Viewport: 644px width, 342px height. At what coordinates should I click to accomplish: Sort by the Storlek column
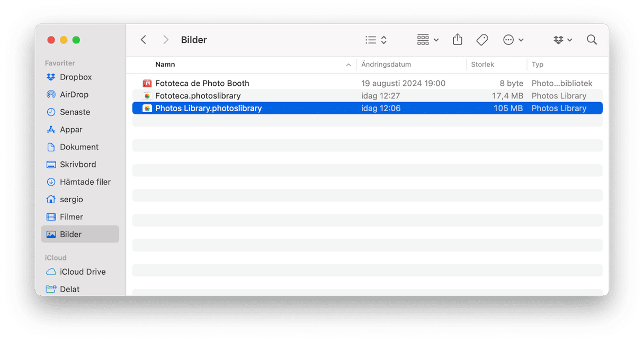[482, 65]
